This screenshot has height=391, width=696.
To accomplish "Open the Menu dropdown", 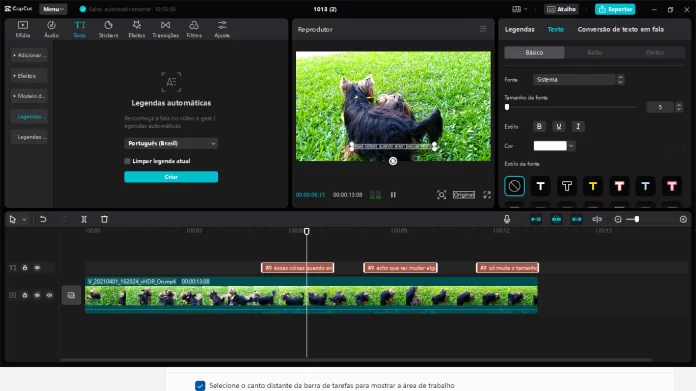I will [53, 9].
